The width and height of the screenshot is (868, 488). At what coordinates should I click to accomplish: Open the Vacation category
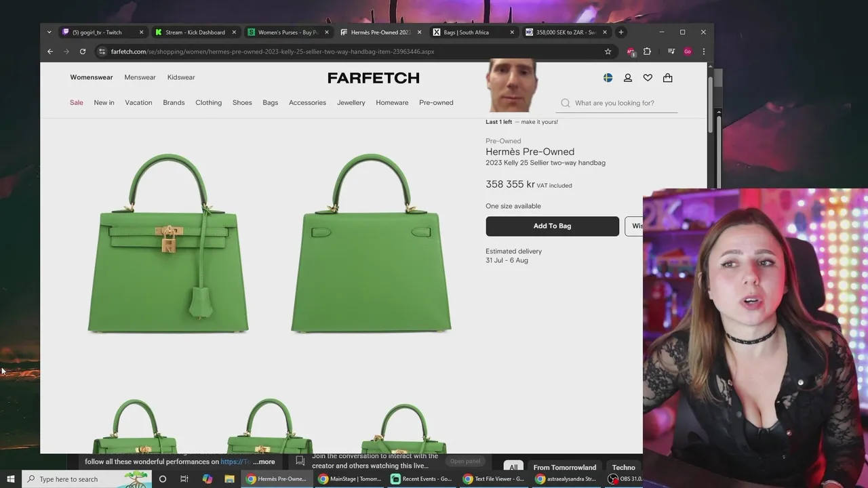(x=138, y=102)
